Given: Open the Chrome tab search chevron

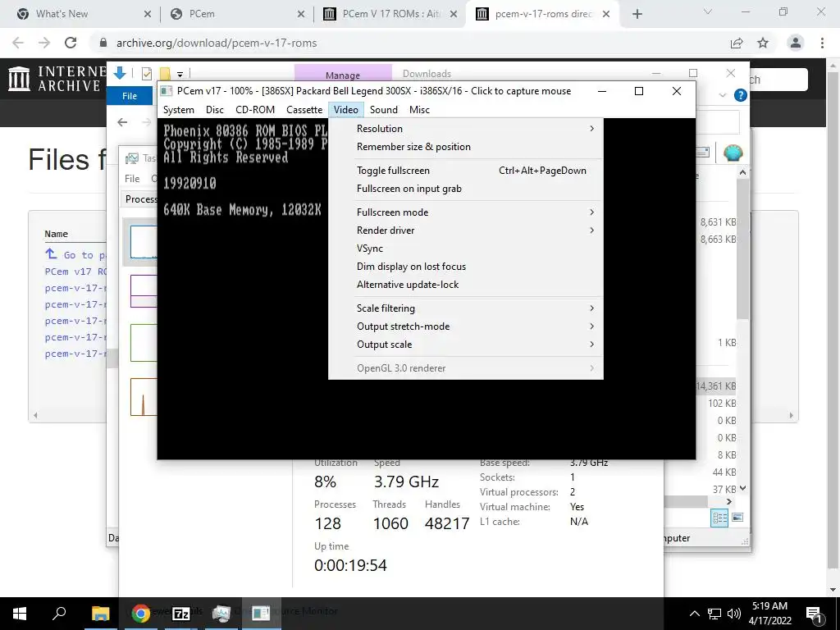Looking at the screenshot, I should tap(707, 11).
